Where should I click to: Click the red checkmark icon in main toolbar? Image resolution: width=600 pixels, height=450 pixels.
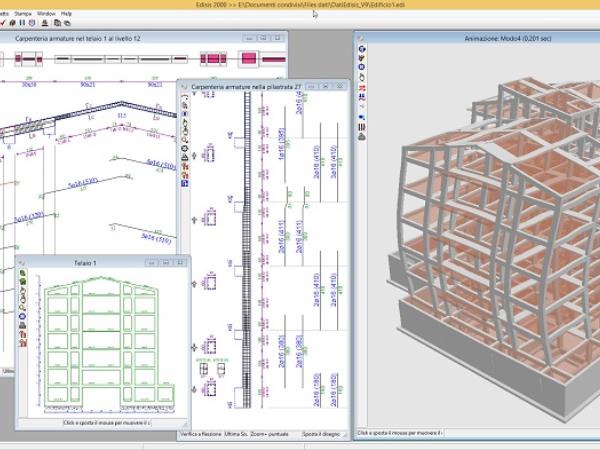(2, 23)
